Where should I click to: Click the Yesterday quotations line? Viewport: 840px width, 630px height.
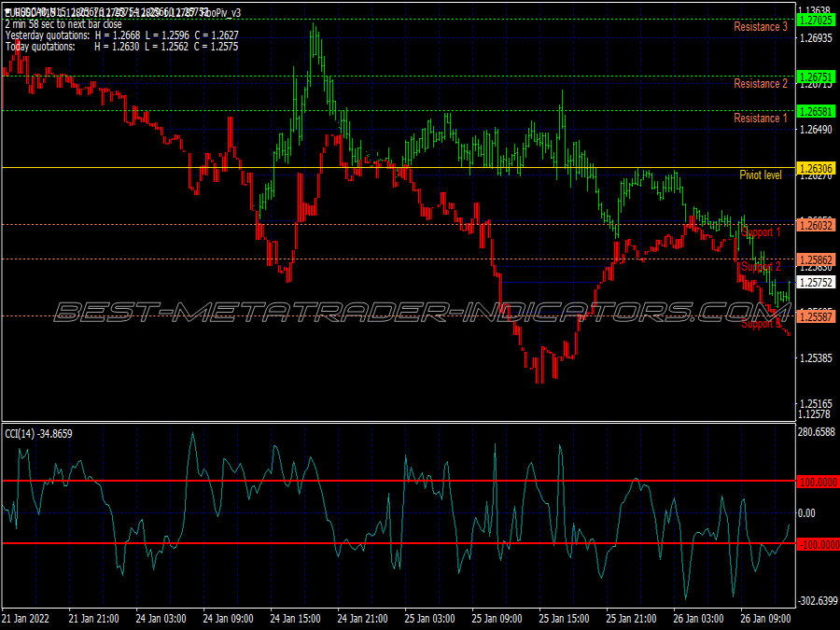pyautogui.click(x=121, y=35)
